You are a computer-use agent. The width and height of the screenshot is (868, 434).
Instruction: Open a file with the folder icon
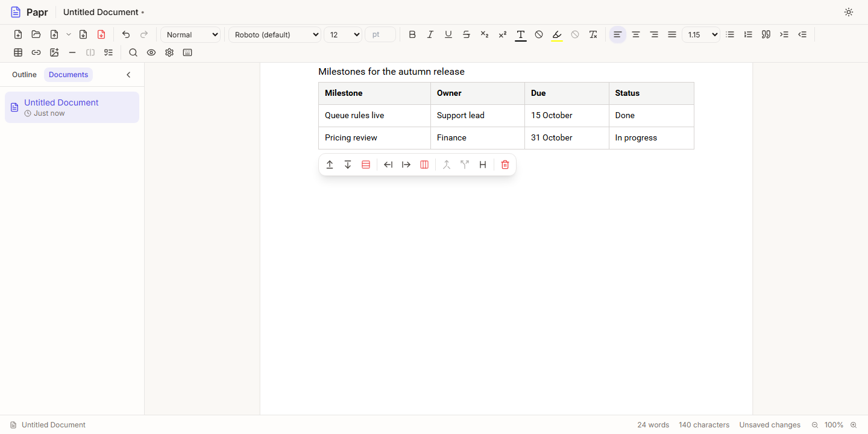coord(36,34)
